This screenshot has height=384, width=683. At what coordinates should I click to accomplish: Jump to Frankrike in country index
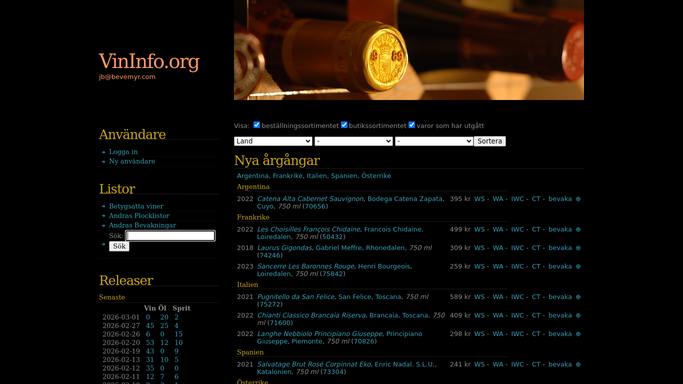(x=287, y=176)
